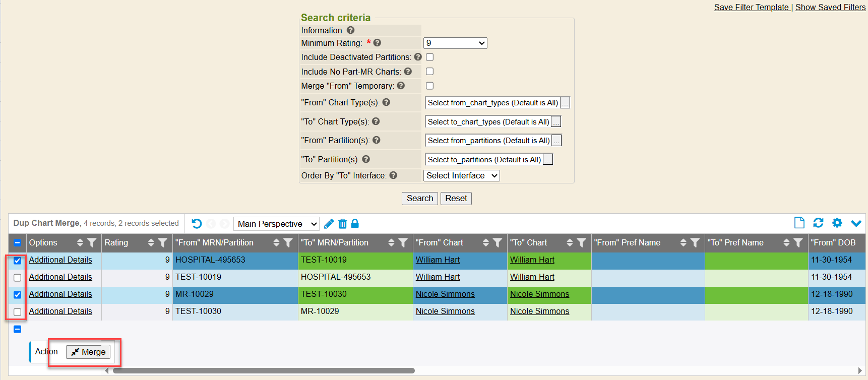Expand the Order By Select Interface dropdown
The height and width of the screenshot is (380, 868).
coord(461,175)
